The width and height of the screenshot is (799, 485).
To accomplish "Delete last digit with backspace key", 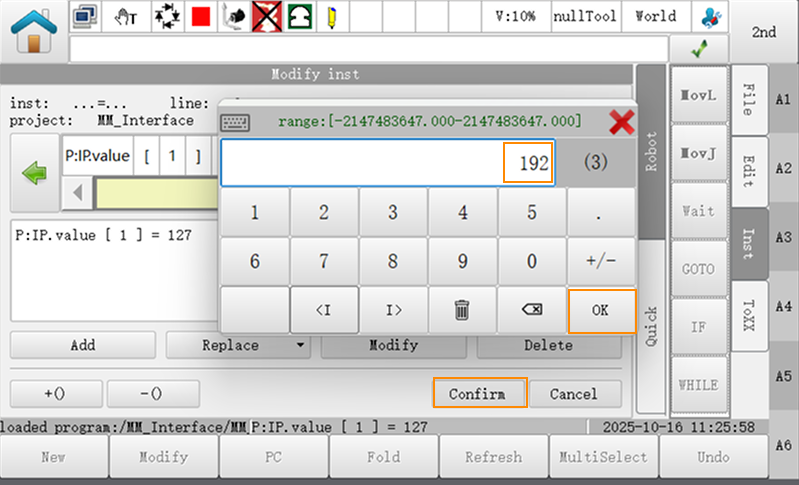I will pyautogui.click(x=531, y=310).
